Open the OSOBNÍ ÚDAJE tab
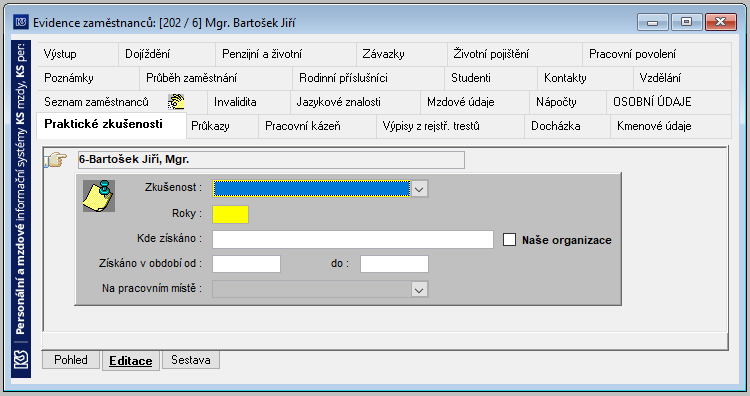Screen dimensions: 750x396 point(669,102)
